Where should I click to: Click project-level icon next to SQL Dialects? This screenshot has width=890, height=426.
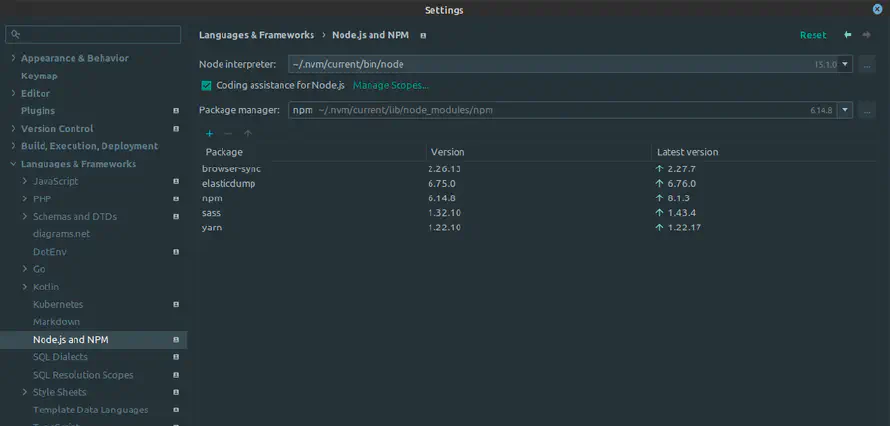(176, 357)
